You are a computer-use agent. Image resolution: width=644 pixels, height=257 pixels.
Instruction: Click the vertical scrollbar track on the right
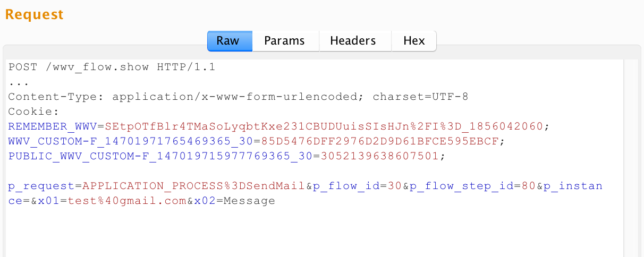633,159
